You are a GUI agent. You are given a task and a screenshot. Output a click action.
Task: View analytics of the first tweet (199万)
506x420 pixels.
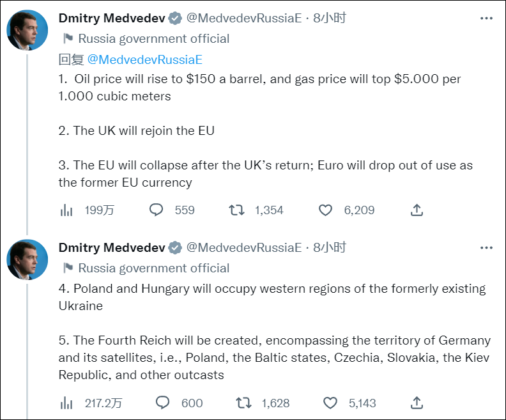coord(65,210)
